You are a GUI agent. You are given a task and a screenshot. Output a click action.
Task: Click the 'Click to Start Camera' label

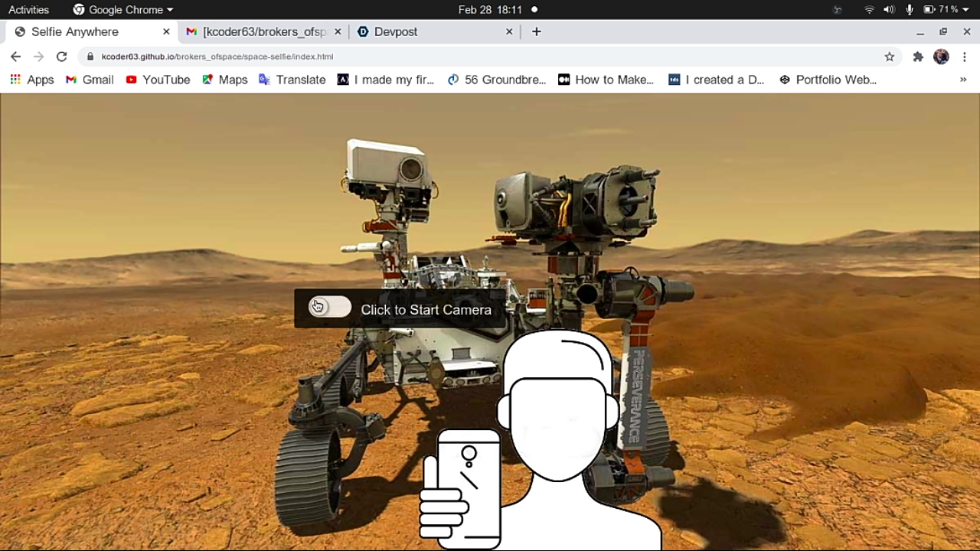coord(426,310)
